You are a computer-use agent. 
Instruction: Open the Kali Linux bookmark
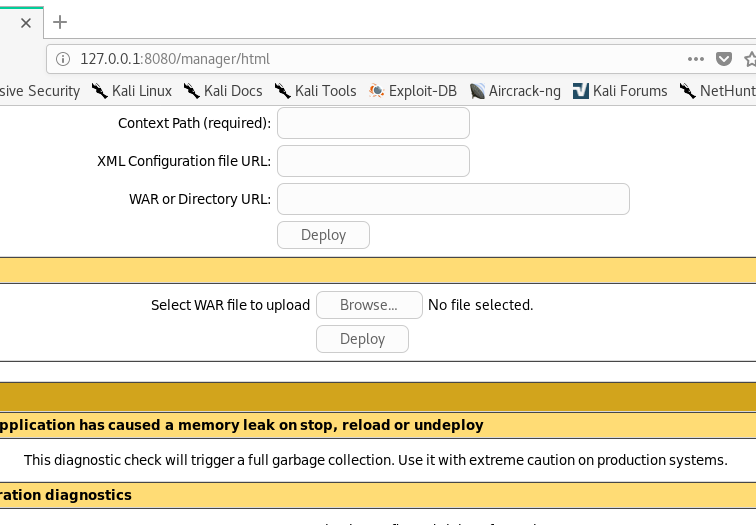(x=131, y=91)
